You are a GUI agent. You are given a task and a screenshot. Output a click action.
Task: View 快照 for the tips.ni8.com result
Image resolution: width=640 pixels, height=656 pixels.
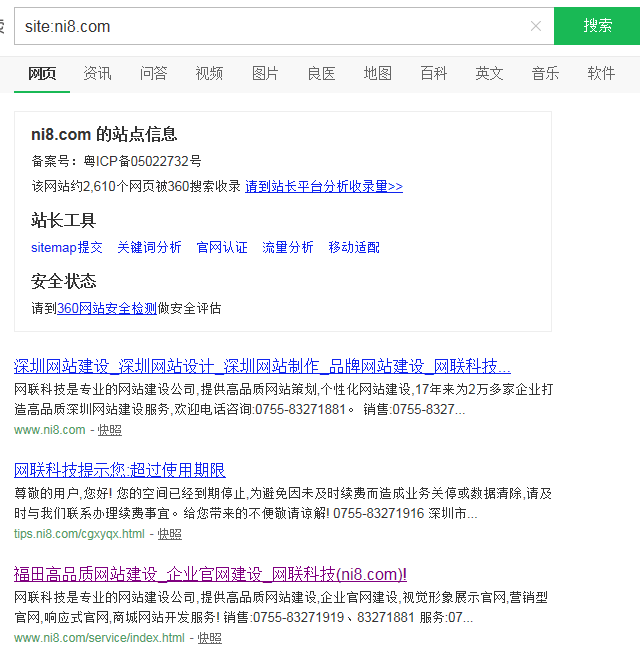point(169,534)
